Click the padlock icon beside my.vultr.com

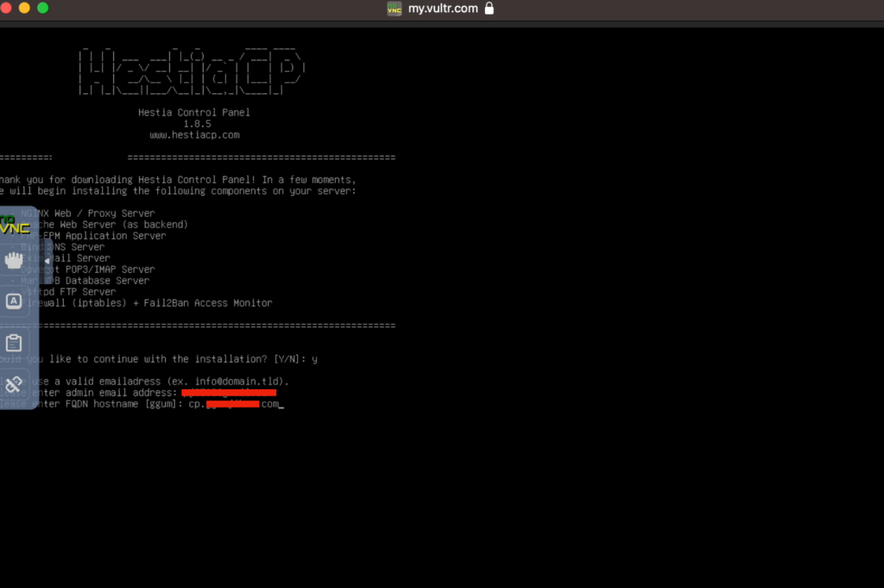[x=489, y=9]
